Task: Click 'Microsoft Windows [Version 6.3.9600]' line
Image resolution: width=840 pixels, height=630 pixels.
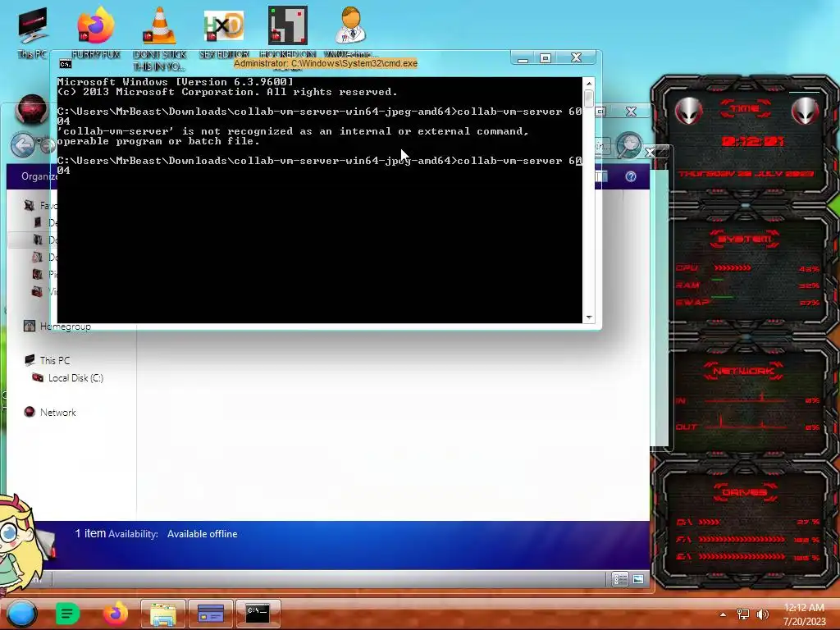Action: (176, 82)
